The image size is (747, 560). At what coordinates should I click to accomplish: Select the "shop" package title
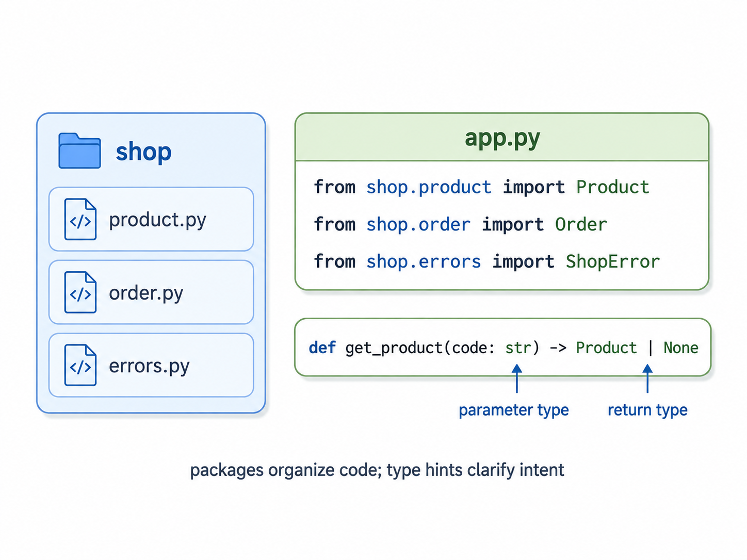pyautogui.click(x=143, y=152)
